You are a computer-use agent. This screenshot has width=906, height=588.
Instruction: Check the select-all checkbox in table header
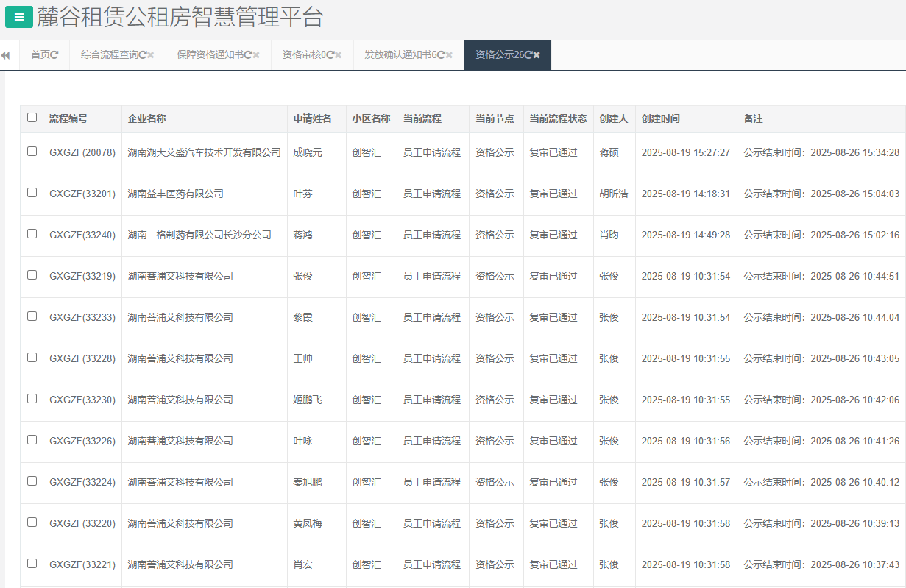32,118
